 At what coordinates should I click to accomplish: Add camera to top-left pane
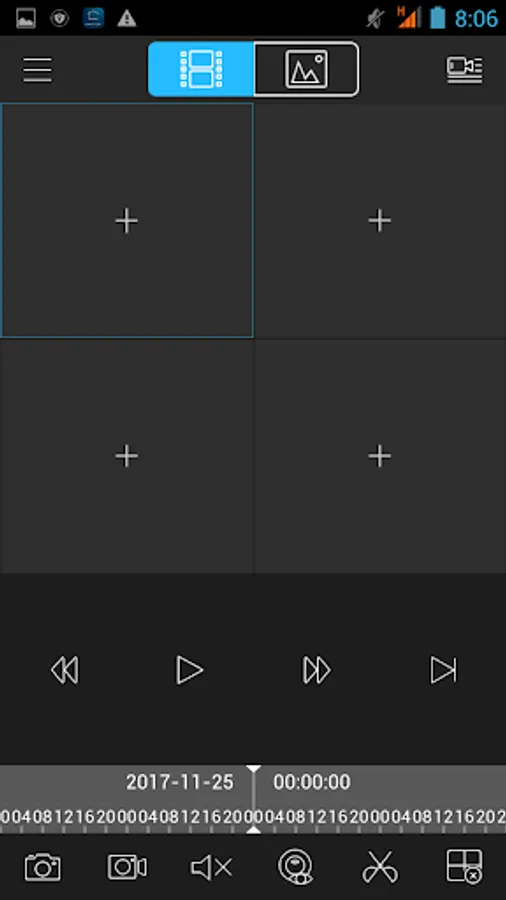coord(126,221)
